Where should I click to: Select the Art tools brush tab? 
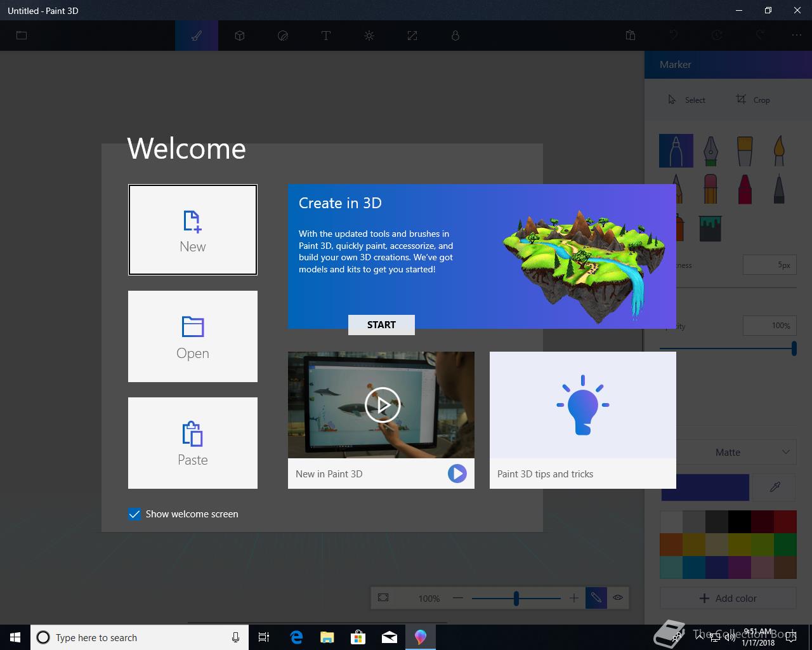click(x=197, y=36)
